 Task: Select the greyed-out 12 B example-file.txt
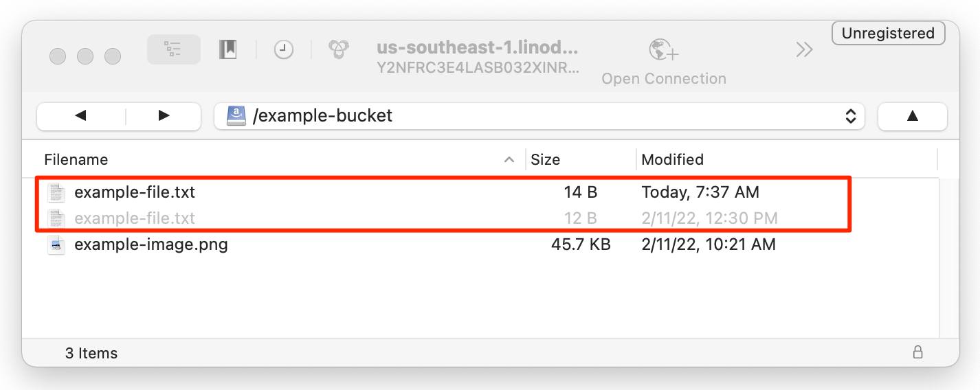tap(135, 218)
